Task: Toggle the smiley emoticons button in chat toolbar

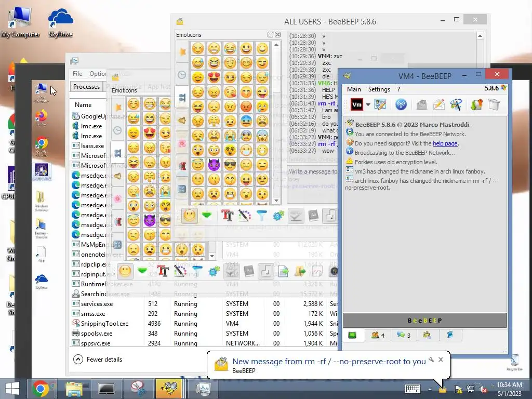Action: coord(189,216)
